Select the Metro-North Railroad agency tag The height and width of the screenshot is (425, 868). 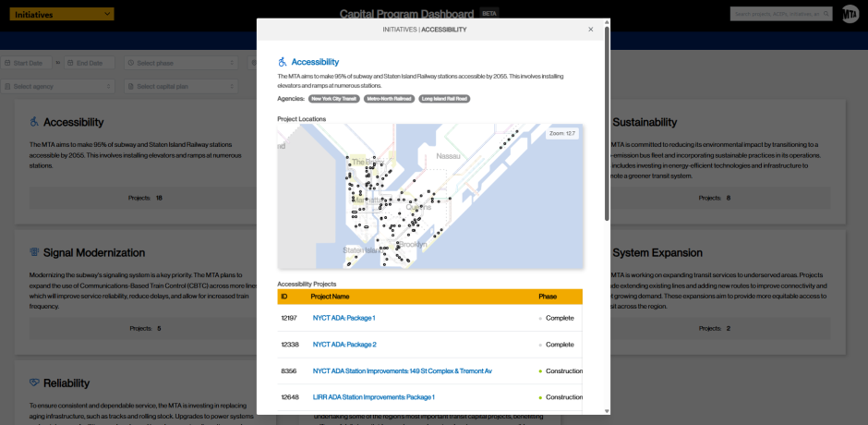(x=389, y=99)
